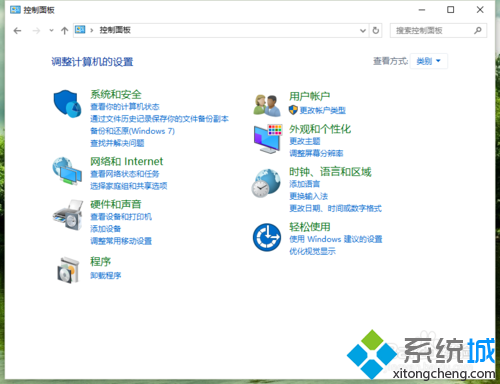Open the 外观和个性化 heading
Image resolution: width=500 pixels, height=384 pixels.
coord(320,129)
